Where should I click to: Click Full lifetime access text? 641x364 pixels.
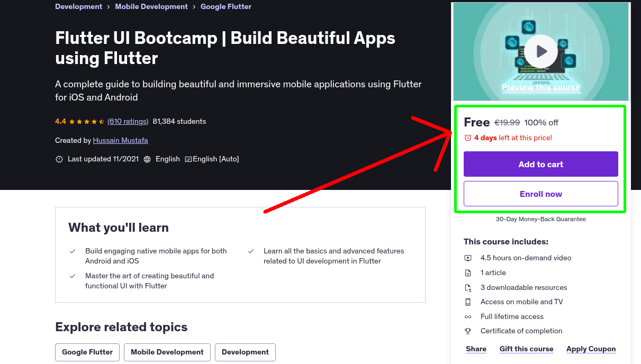coord(512,317)
